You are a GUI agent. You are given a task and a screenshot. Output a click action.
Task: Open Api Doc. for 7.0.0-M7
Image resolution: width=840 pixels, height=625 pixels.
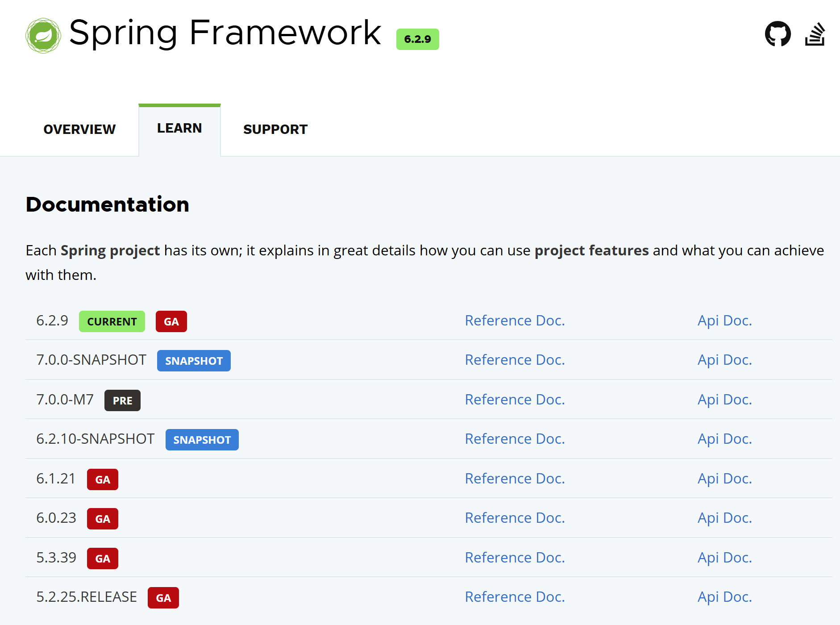[725, 400]
